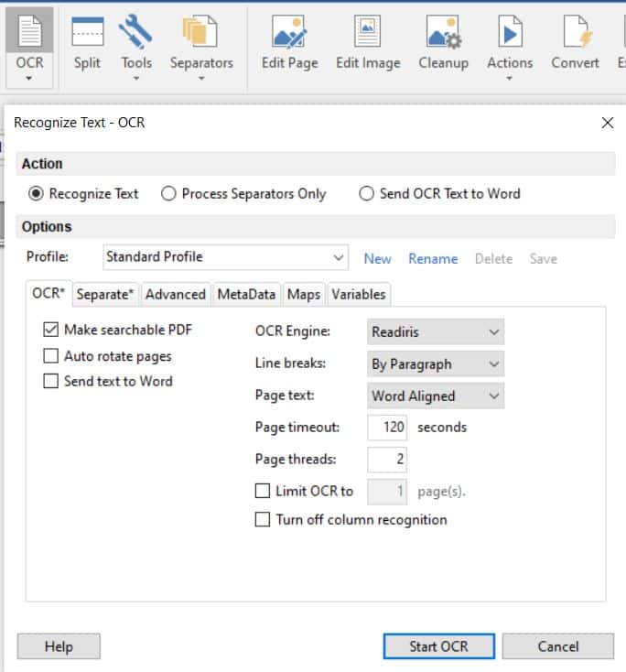Enable Send text to Word checkbox
626x672 pixels.
click(x=51, y=381)
